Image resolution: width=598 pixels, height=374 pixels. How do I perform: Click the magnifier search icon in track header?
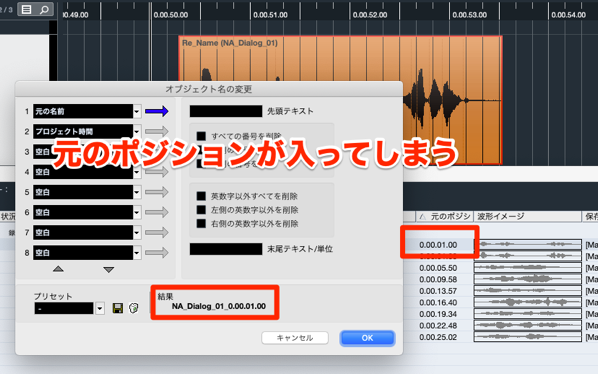coord(45,9)
